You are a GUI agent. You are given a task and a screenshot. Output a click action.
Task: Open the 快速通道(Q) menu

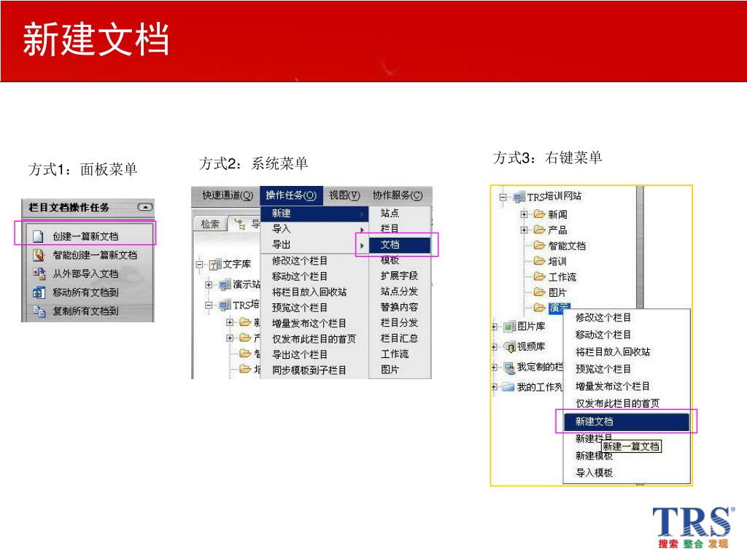228,195
